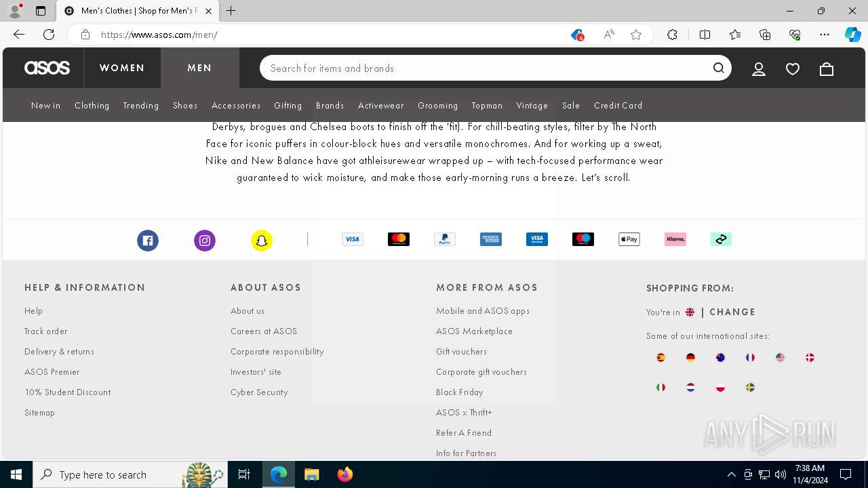This screenshot has width=868, height=488.
Task: Open a new browser tab
Action: (x=231, y=11)
